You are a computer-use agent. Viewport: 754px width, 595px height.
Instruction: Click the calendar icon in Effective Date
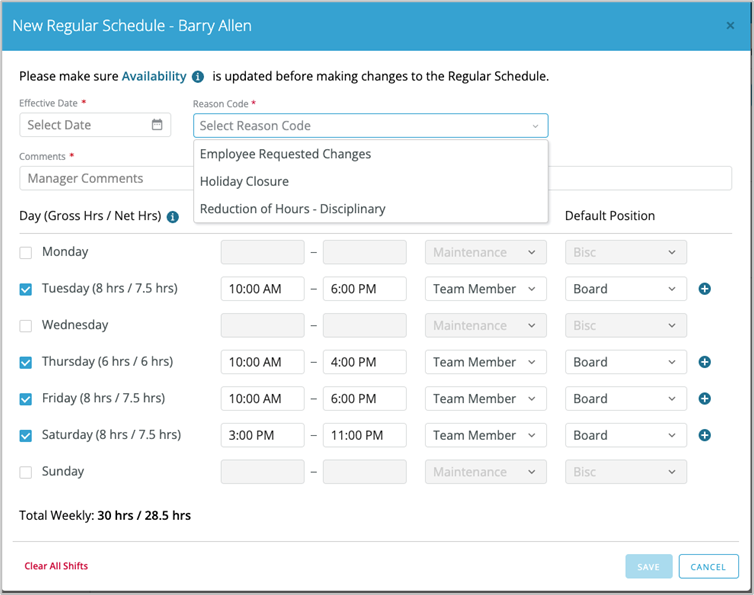click(157, 125)
